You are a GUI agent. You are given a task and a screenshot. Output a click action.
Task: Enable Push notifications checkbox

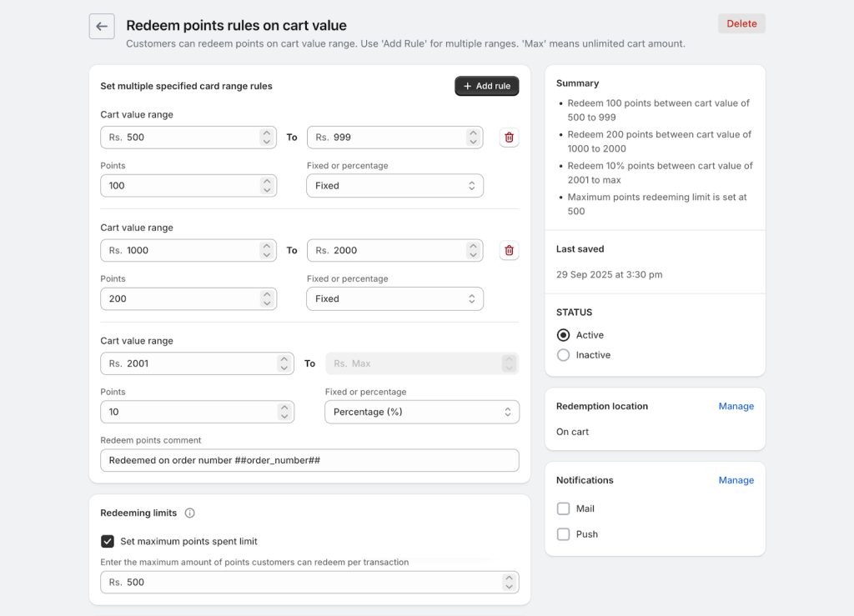coord(564,534)
